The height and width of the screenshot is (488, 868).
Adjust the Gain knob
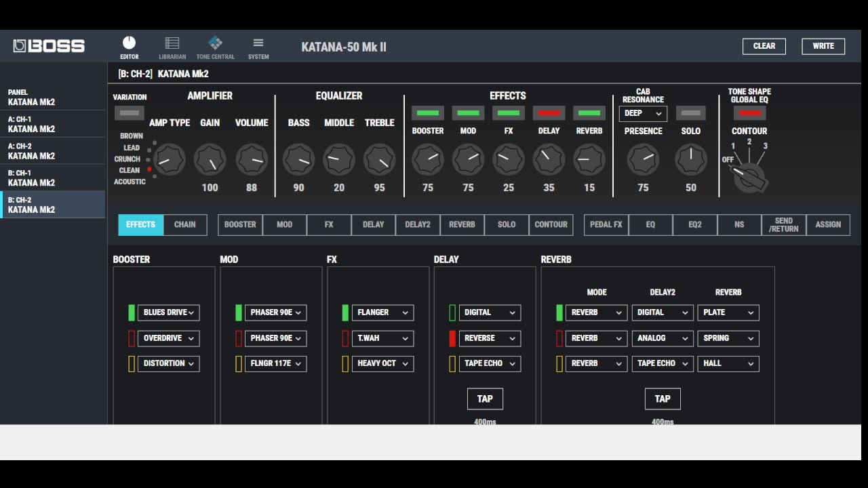[210, 160]
